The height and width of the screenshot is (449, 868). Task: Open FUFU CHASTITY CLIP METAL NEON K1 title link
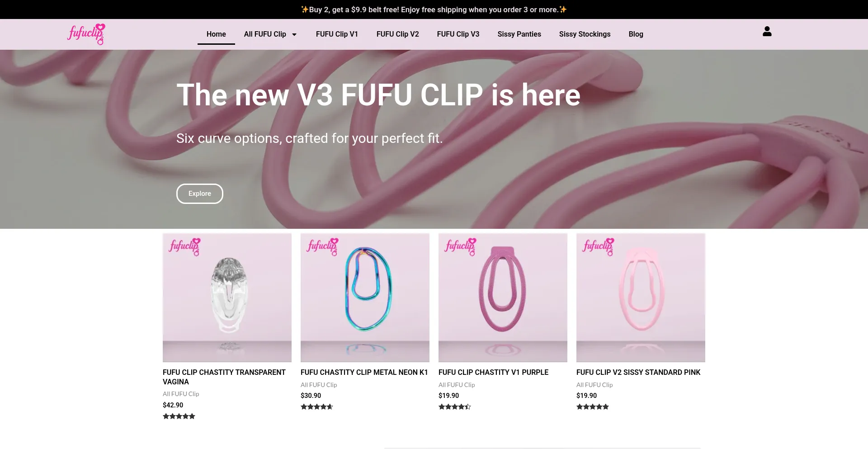tap(364, 372)
